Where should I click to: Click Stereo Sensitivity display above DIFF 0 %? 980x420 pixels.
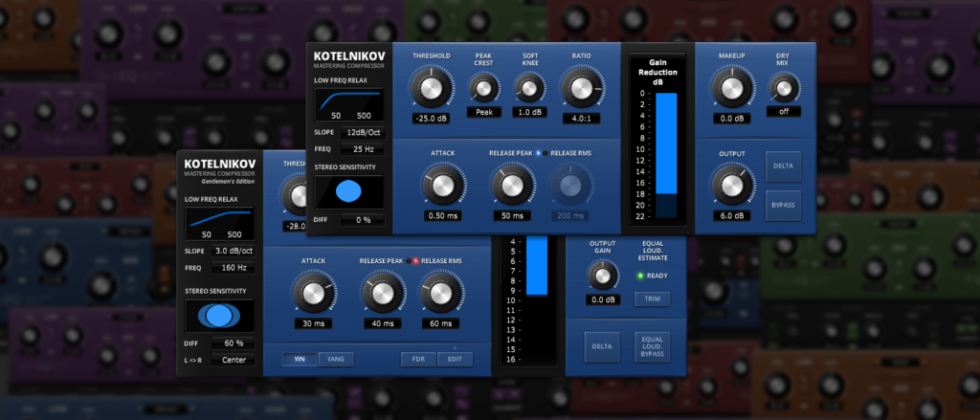[348, 192]
